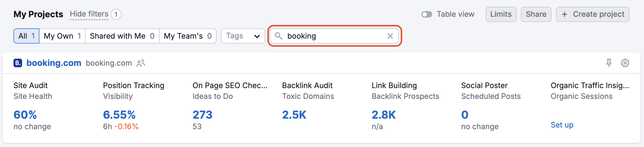This screenshot has height=147, width=644.
Task: Open Toxic Domains 2.5K value
Action: pyautogui.click(x=294, y=115)
